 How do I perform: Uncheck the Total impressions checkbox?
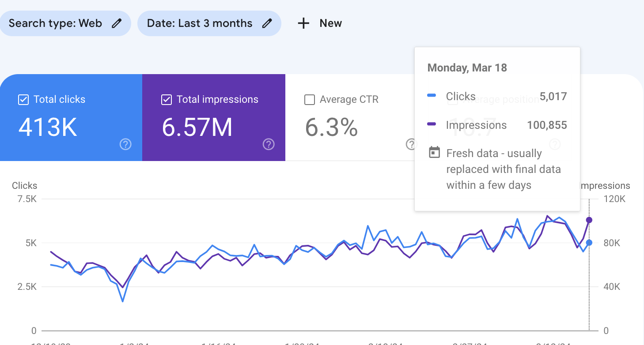click(167, 100)
